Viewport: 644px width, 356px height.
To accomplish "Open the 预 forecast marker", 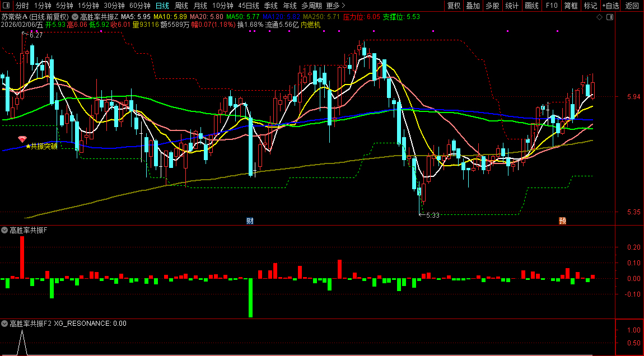I will 562,221.
